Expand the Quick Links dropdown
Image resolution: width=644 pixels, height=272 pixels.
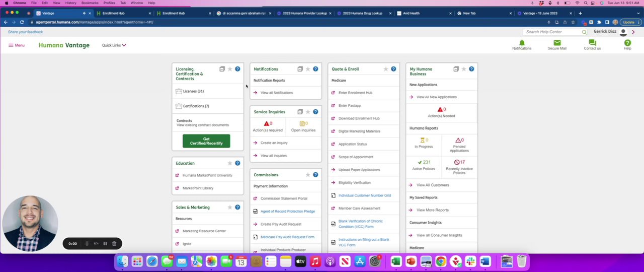pyautogui.click(x=114, y=45)
